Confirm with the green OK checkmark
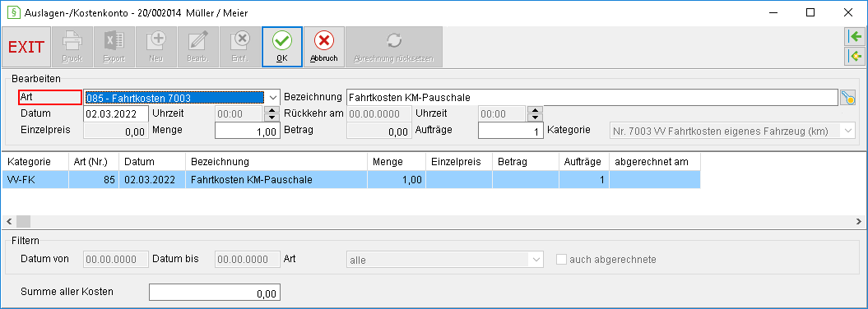 coord(282,47)
